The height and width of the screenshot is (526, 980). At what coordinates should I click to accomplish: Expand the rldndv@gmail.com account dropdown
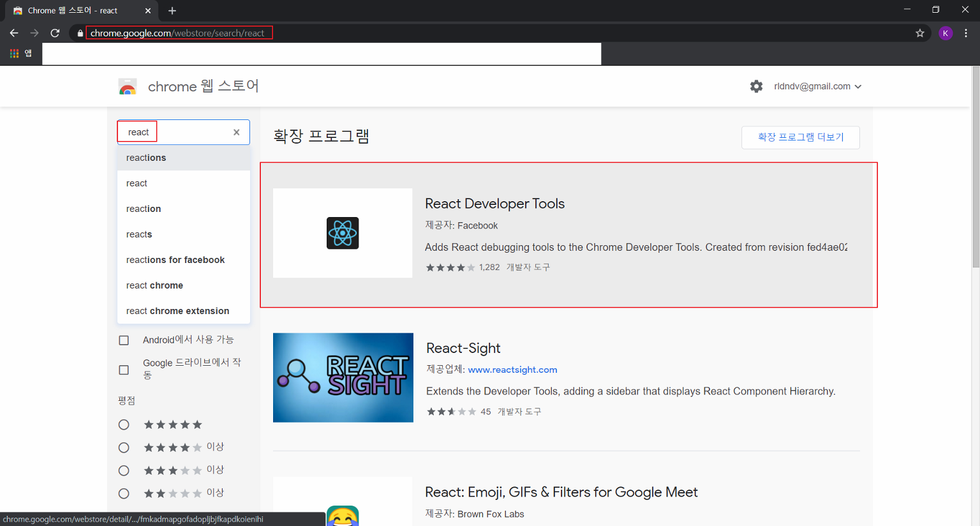tap(817, 86)
